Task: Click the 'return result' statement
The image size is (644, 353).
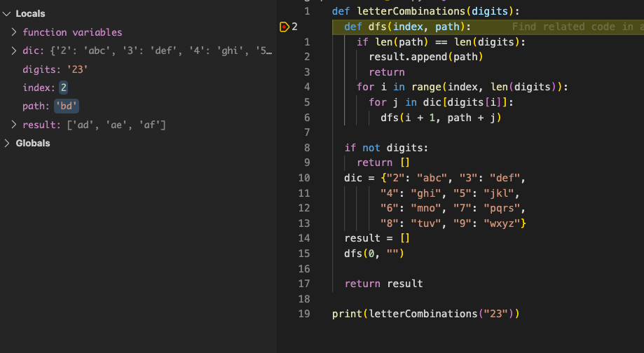Action: [383, 284]
